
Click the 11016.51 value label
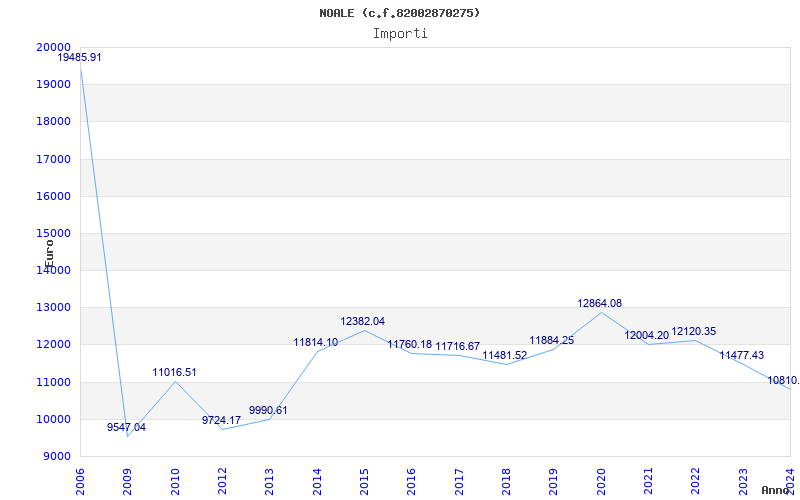coord(174,372)
